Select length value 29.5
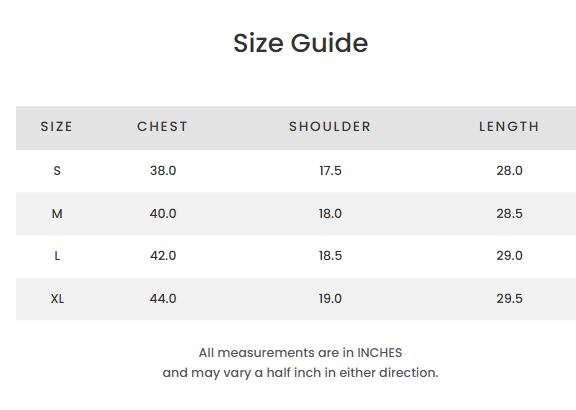 coord(510,299)
